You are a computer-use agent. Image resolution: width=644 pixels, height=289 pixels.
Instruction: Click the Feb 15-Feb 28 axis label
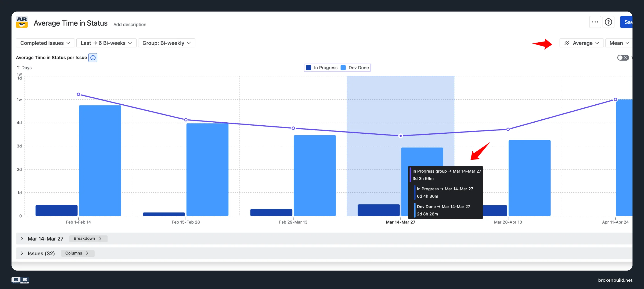tap(186, 222)
